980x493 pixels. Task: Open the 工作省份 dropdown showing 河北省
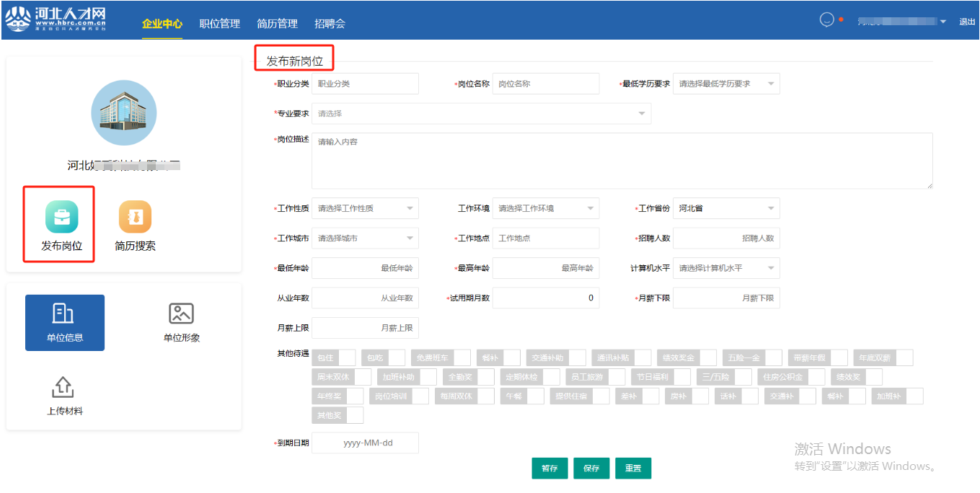click(x=725, y=208)
